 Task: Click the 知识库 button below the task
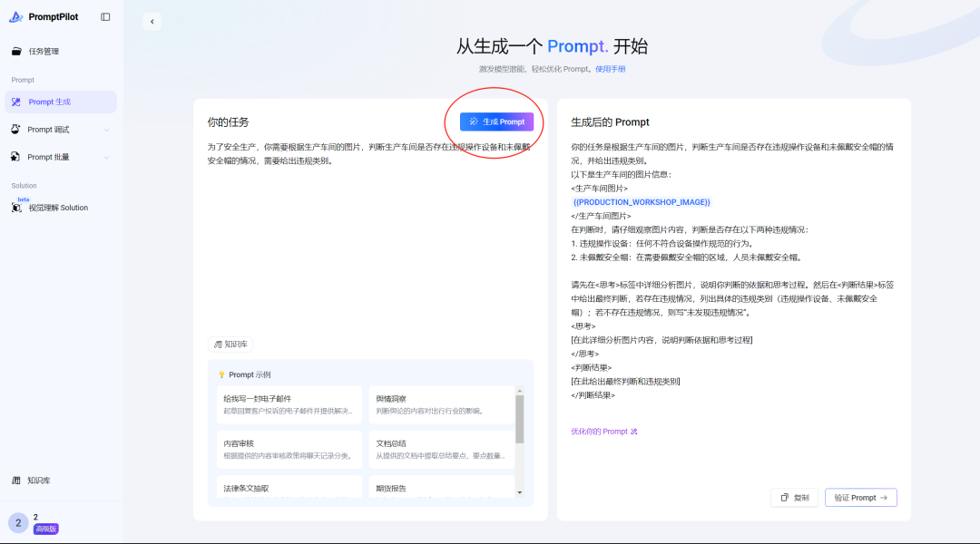[230, 345]
